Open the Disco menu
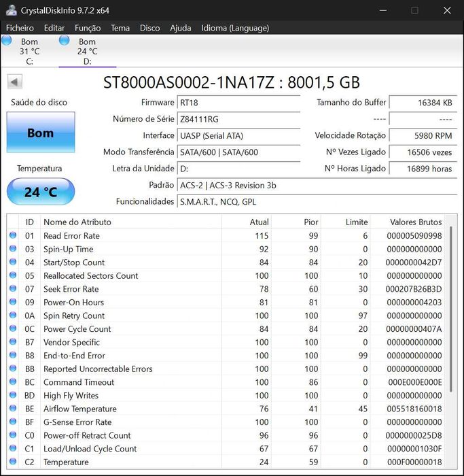464x476 pixels. click(149, 28)
